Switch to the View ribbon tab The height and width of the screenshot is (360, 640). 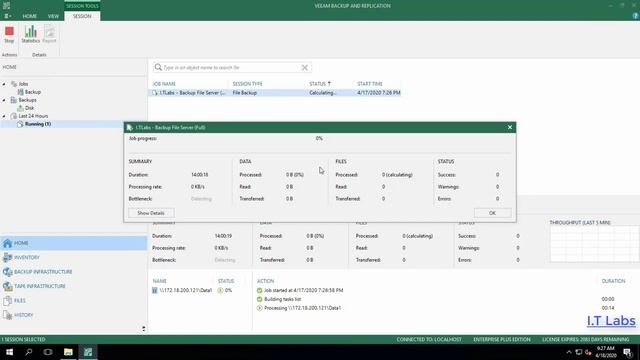coord(53,16)
